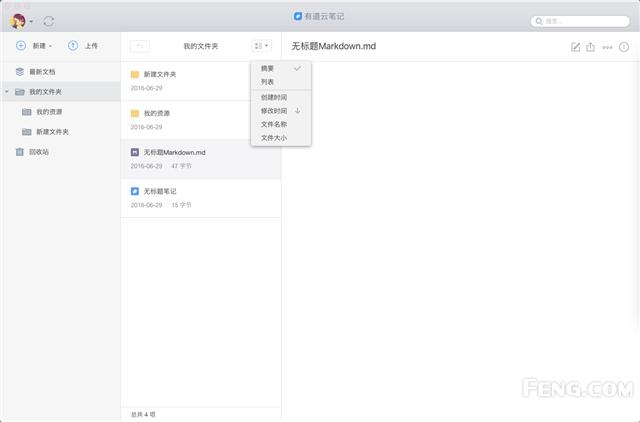Open the 新建 new note dropdown
The width and height of the screenshot is (640, 422).
click(35, 46)
